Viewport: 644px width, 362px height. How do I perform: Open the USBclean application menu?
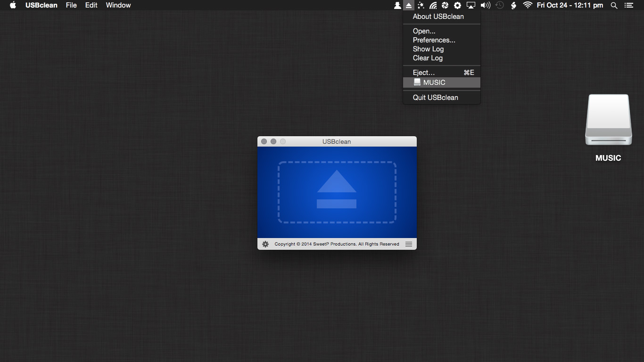pyautogui.click(x=41, y=5)
